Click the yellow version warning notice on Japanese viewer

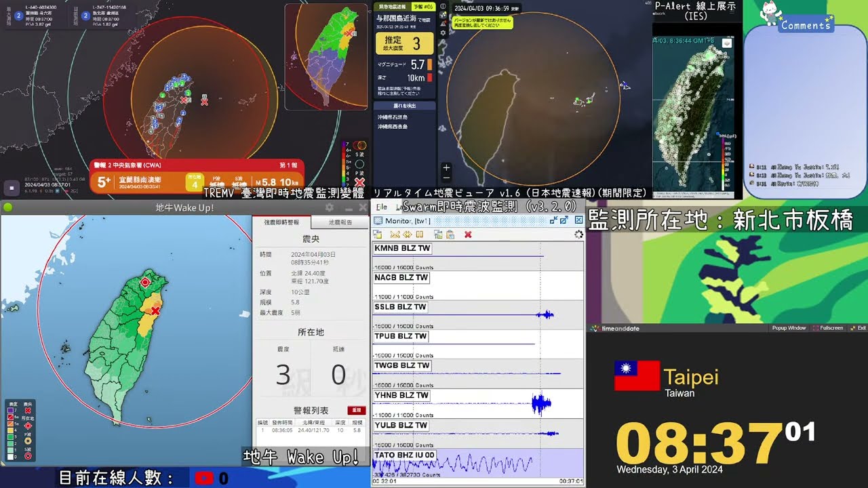(x=482, y=22)
